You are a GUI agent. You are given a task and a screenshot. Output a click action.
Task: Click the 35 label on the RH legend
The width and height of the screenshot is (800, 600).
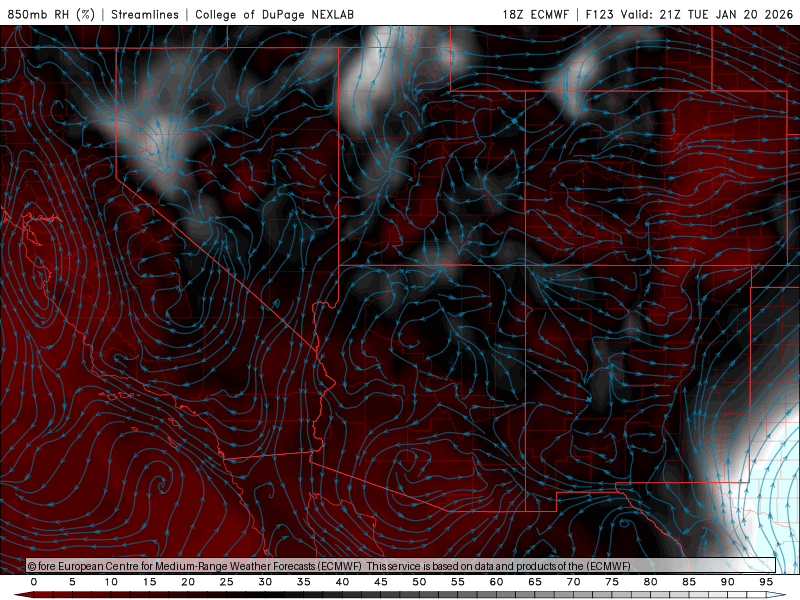pos(304,582)
